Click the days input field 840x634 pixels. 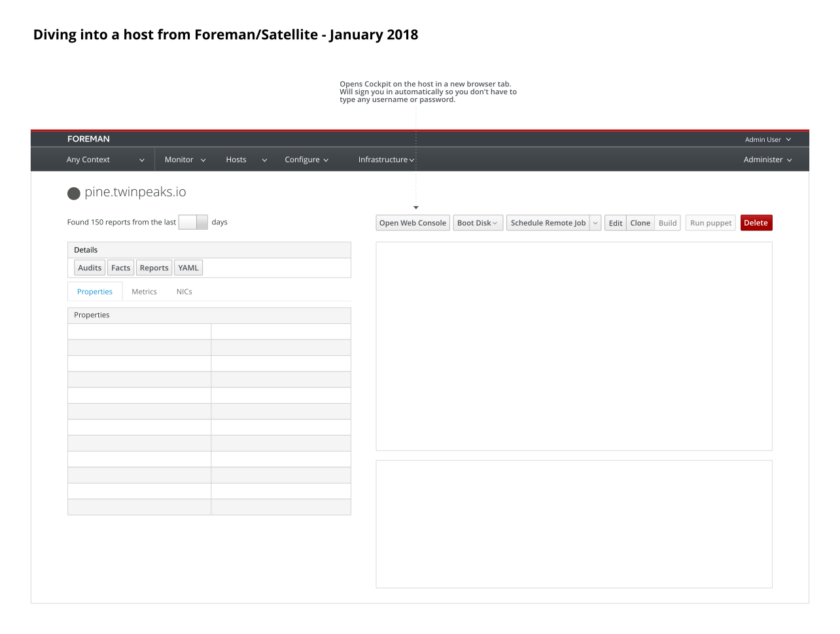pos(193,222)
